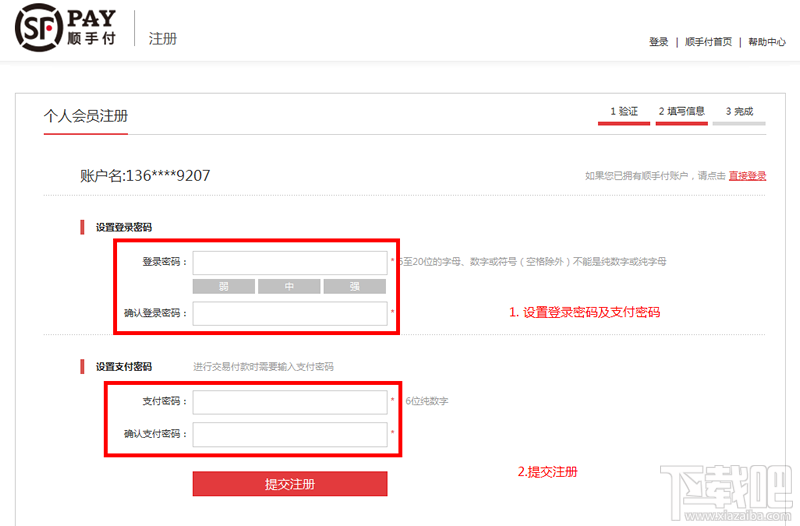
Task: Click the 中 password strength indicator
Action: (x=289, y=286)
